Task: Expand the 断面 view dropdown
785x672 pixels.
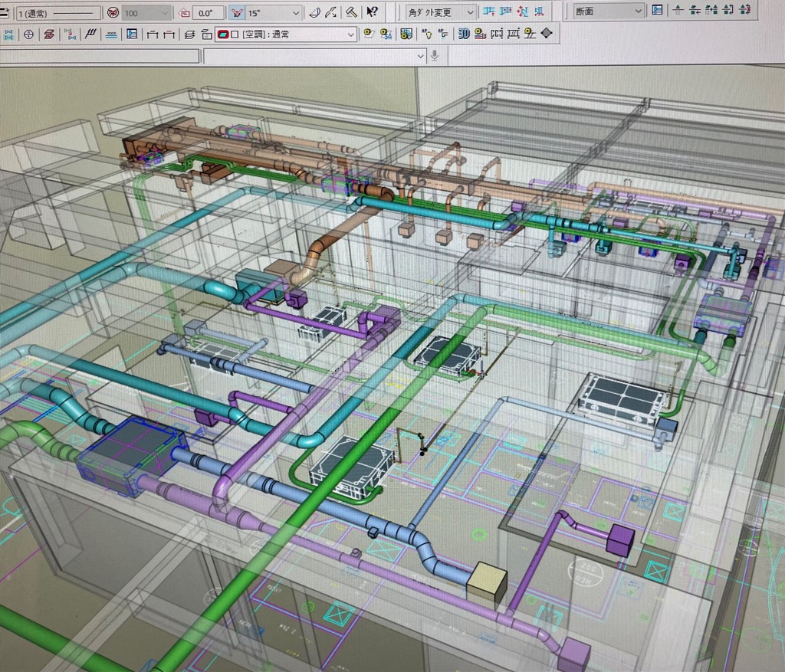Action: click(638, 11)
